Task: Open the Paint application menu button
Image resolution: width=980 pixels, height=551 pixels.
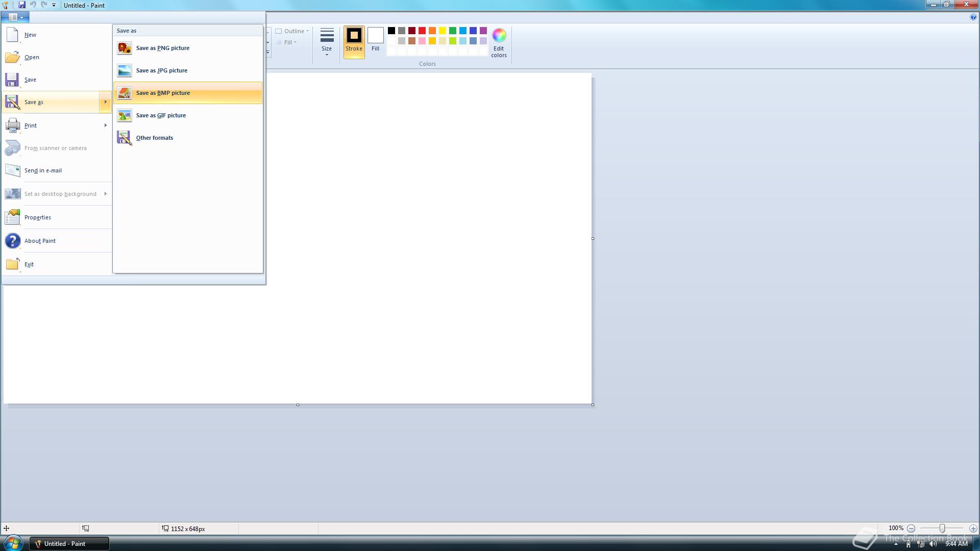Action: [x=15, y=17]
